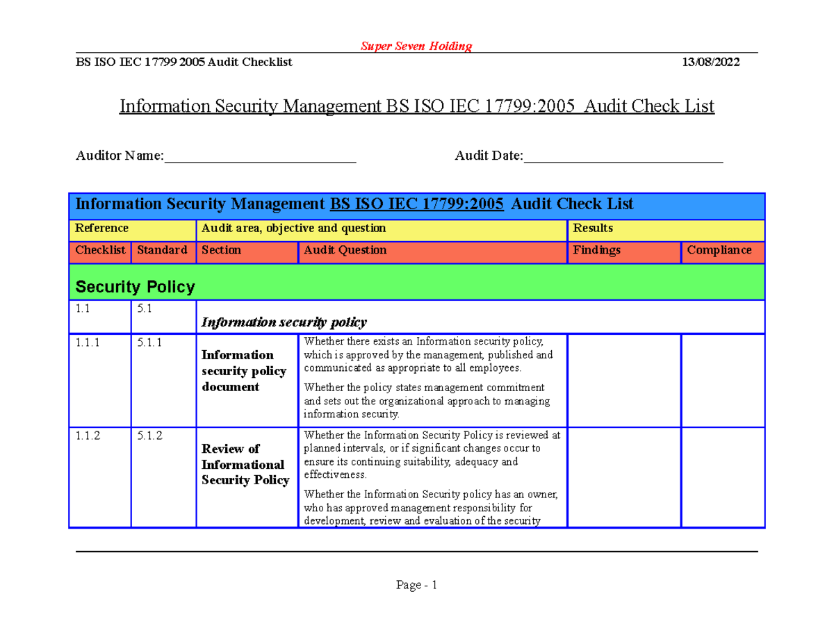Select the blue table title banner
The image size is (834, 644).
point(354,204)
